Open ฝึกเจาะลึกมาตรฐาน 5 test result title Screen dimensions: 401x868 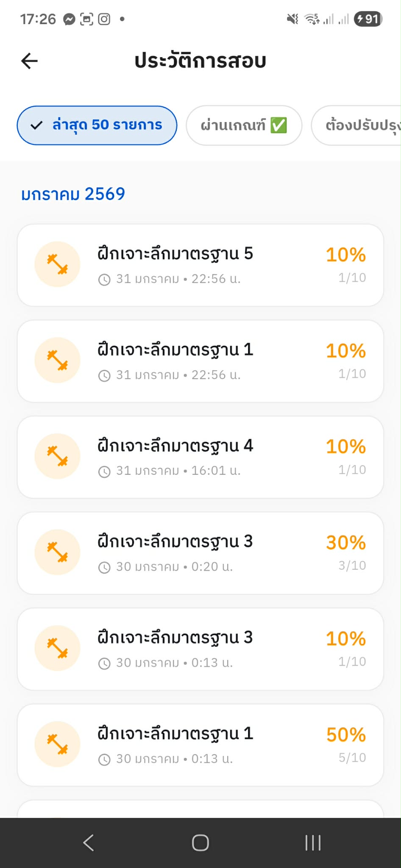175,254
